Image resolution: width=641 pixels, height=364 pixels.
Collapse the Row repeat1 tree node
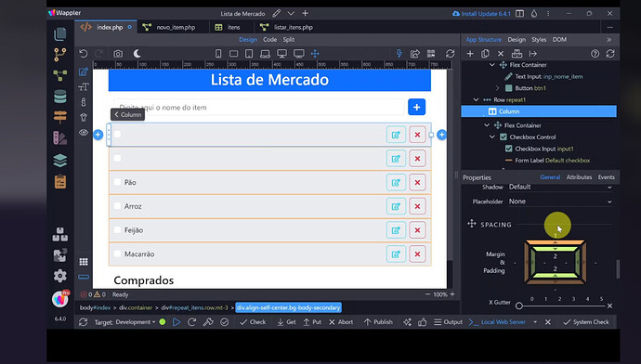tap(476, 99)
